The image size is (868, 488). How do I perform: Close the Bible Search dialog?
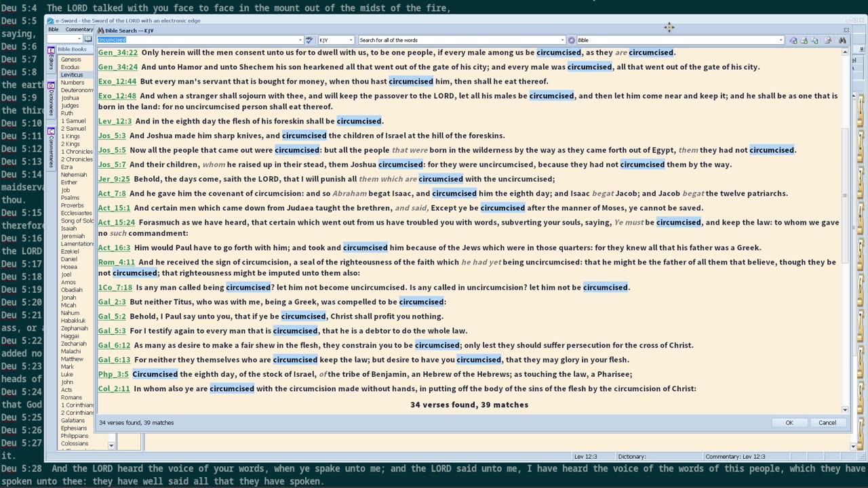click(x=846, y=30)
